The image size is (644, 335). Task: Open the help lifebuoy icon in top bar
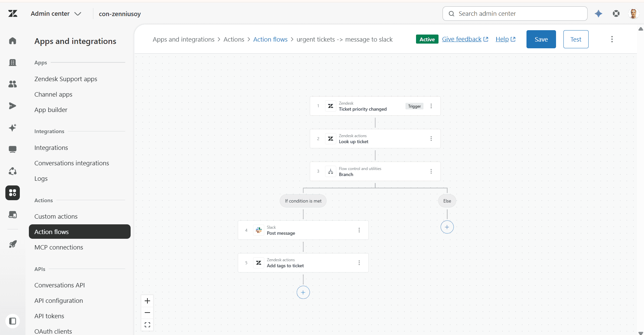[616, 14]
